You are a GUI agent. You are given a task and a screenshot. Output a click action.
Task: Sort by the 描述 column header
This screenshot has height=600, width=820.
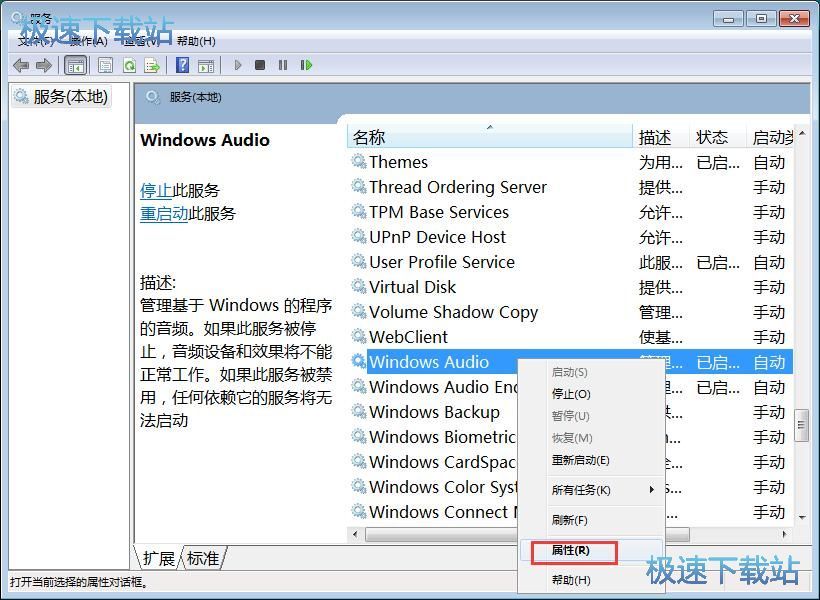click(x=661, y=137)
